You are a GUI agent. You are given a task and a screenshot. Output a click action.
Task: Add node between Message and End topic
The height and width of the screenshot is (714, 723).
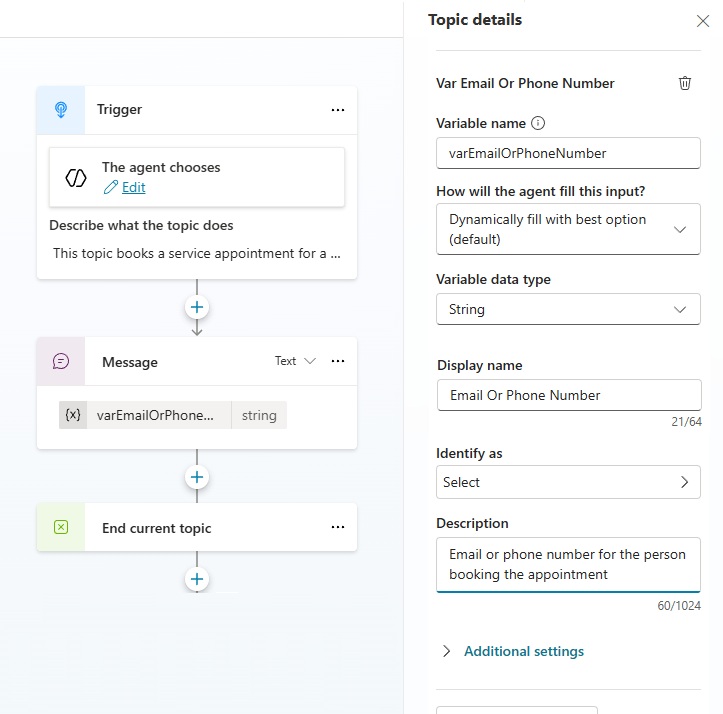pos(197,477)
